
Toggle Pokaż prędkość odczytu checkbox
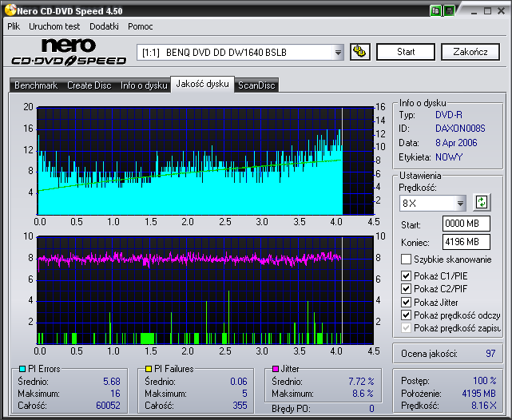pyautogui.click(x=406, y=315)
